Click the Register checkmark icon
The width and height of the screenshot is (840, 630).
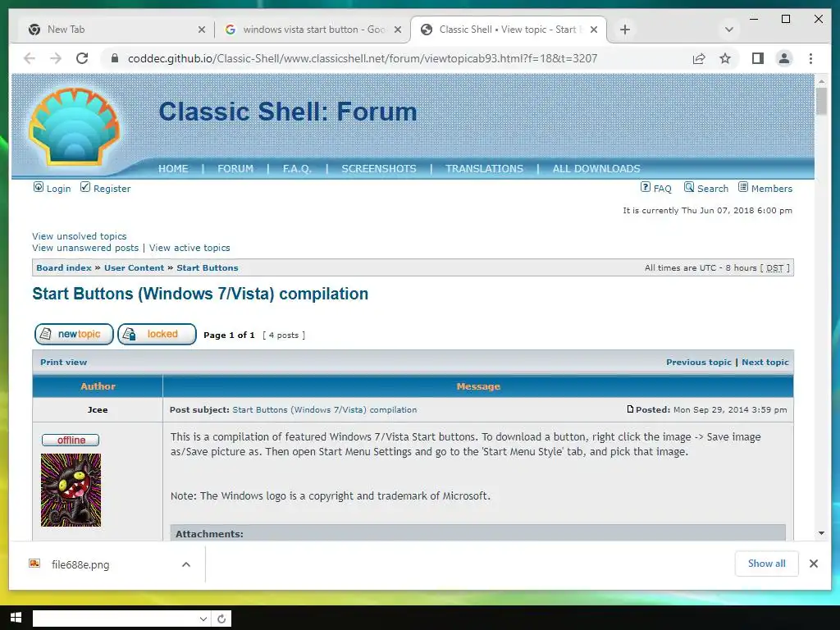85,186
